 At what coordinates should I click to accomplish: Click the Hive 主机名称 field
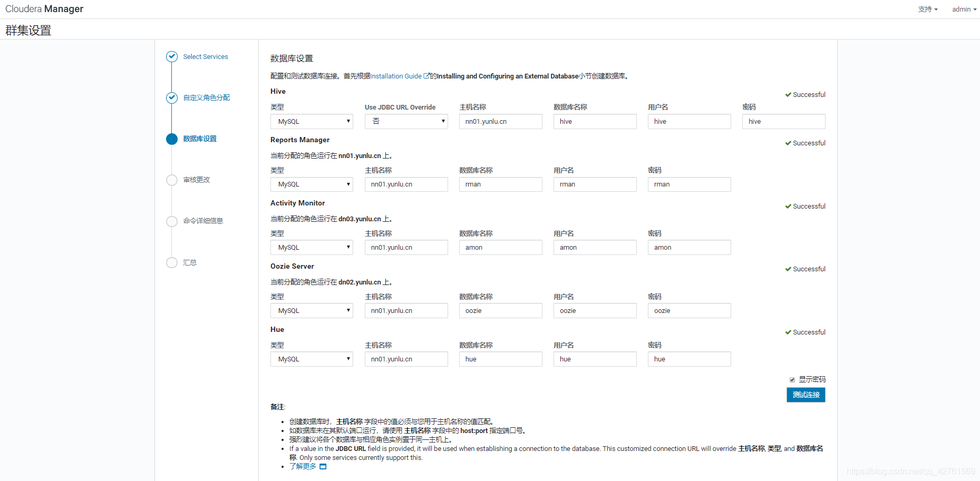coord(501,121)
